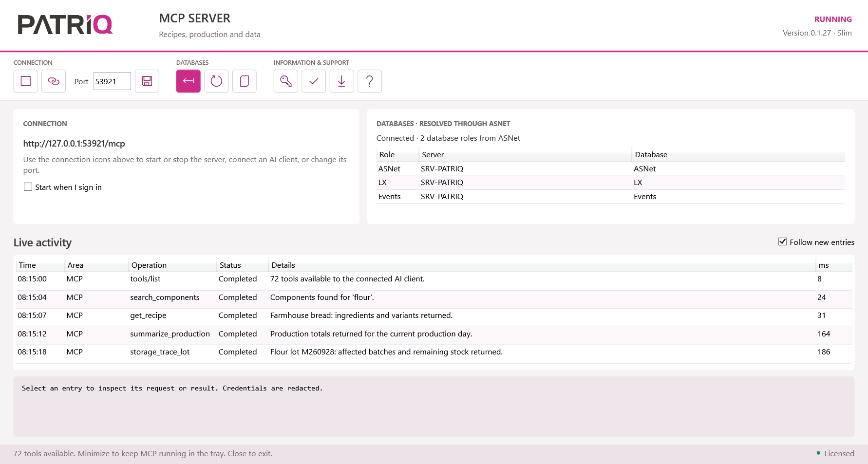
Task: Click the PATRIQ logo
Action: (65, 25)
